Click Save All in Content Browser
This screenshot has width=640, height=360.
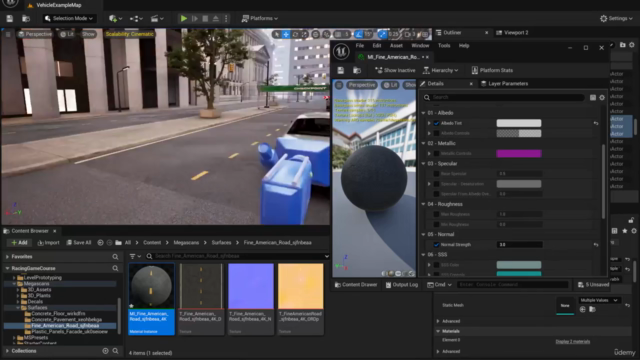point(79,242)
